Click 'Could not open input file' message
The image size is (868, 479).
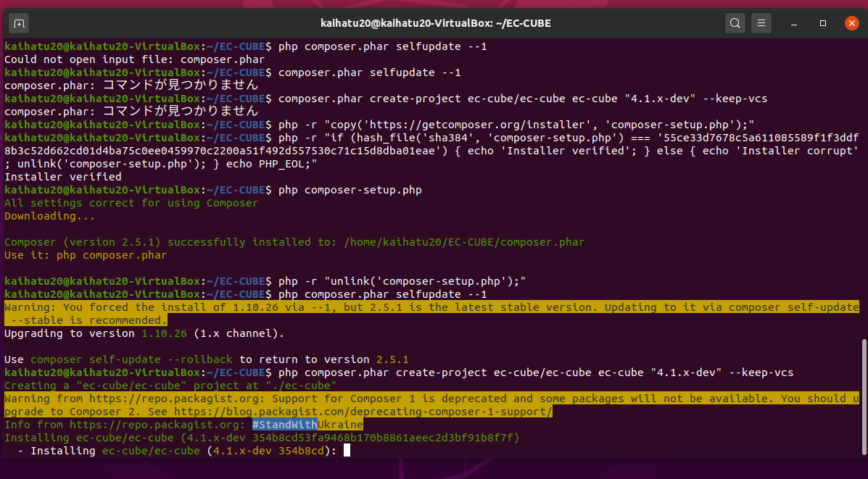(x=135, y=59)
